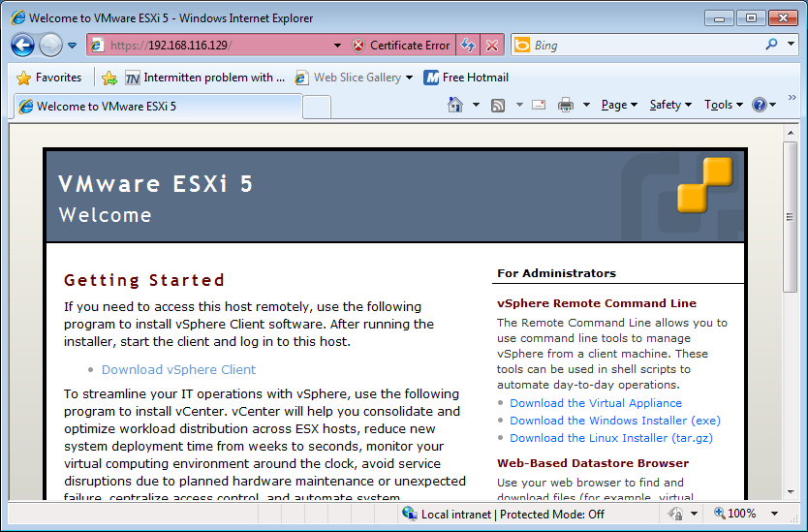The height and width of the screenshot is (532, 808).
Task: Click the search magnifier icon
Action: coord(771,45)
